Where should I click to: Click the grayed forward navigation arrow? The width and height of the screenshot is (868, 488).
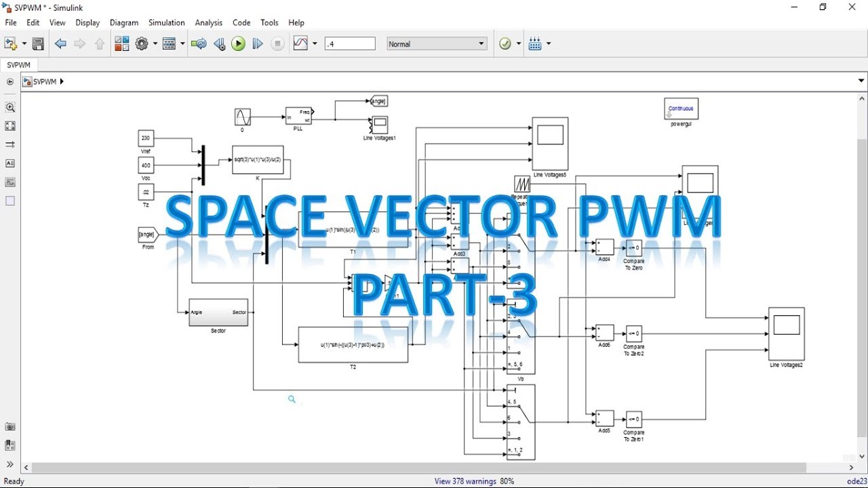pyautogui.click(x=80, y=44)
